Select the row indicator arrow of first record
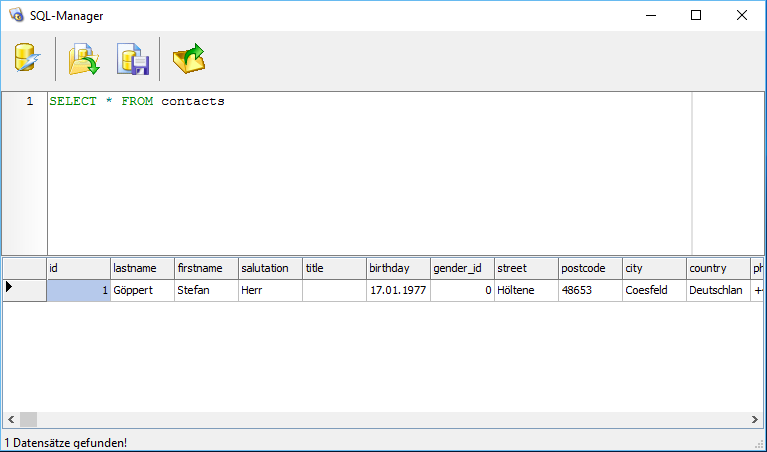Viewport: 767px width, 452px height. tap(10, 289)
